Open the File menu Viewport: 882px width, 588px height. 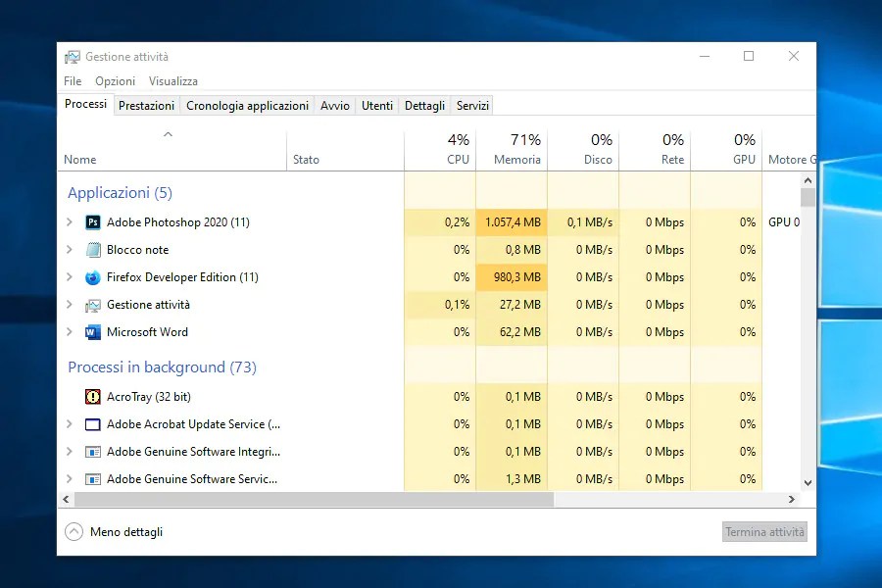(73, 81)
